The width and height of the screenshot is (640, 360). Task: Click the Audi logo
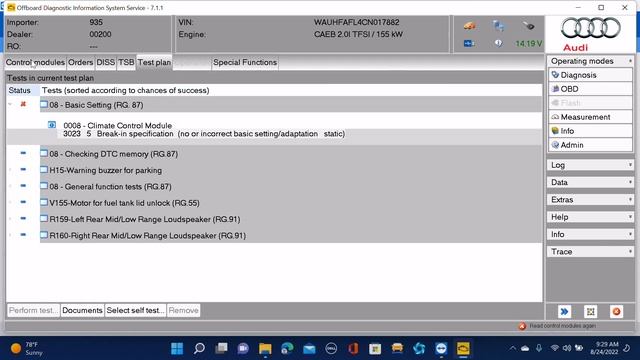point(590,34)
